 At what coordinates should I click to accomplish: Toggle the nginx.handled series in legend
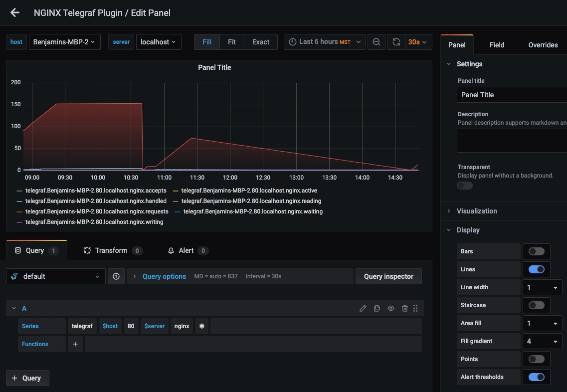96,201
